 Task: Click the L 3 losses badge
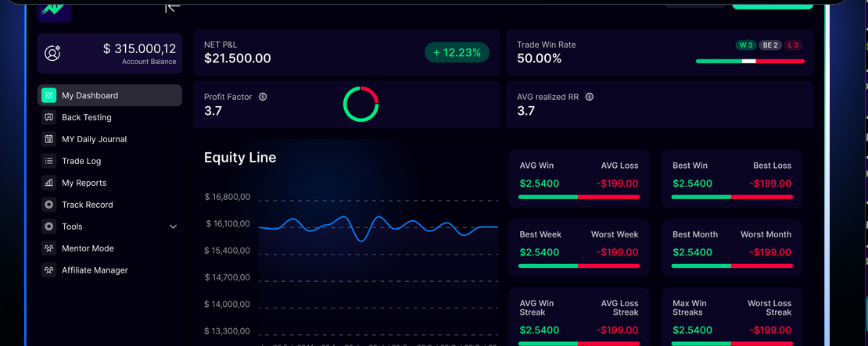(x=793, y=45)
